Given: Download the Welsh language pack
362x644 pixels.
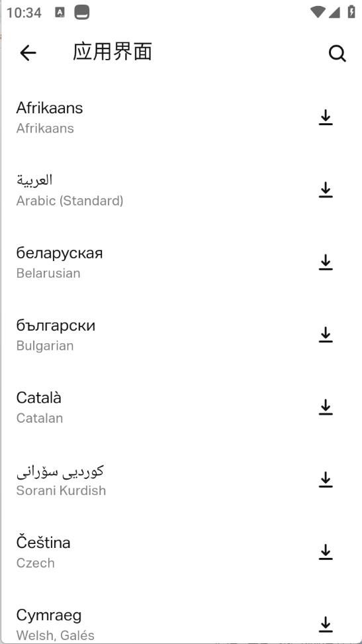Looking at the screenshot, I should point(326,624).
